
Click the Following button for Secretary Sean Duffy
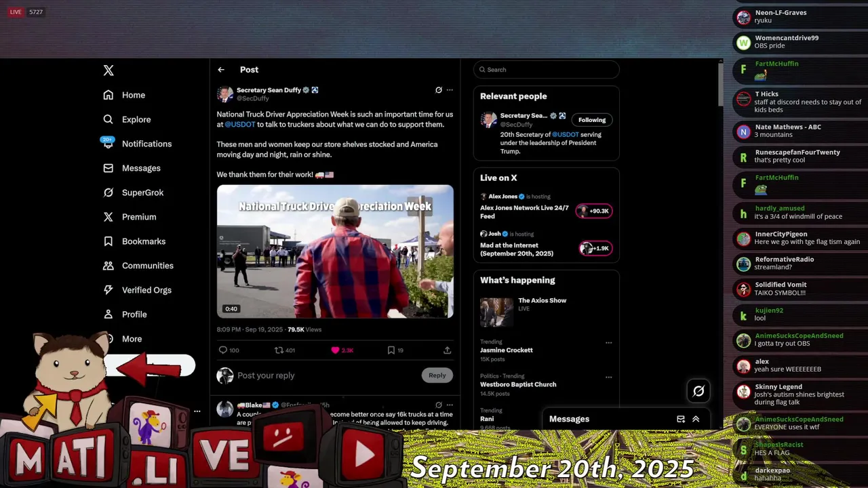(592, 120)
